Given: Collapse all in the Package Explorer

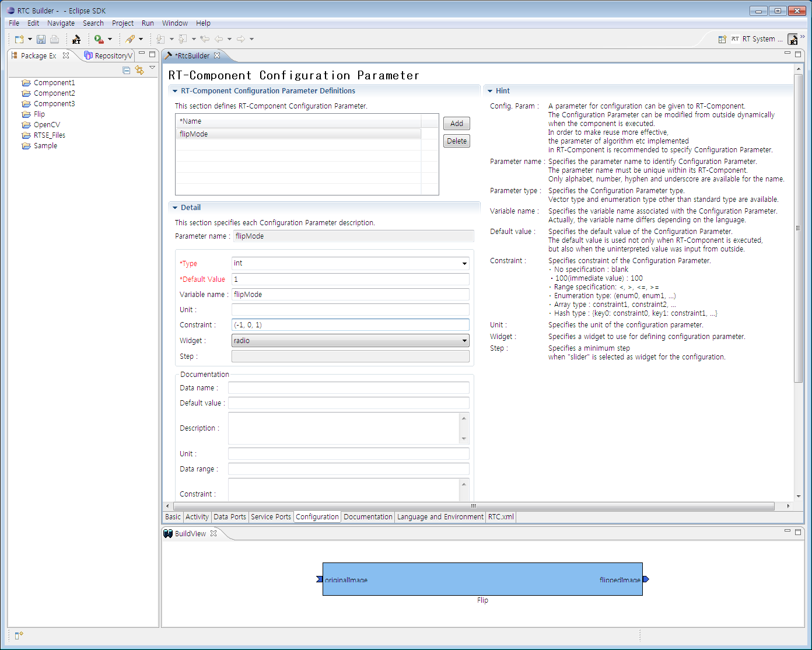Looking at the screenshot, I should pyautogui.click(x=127, y=70).
